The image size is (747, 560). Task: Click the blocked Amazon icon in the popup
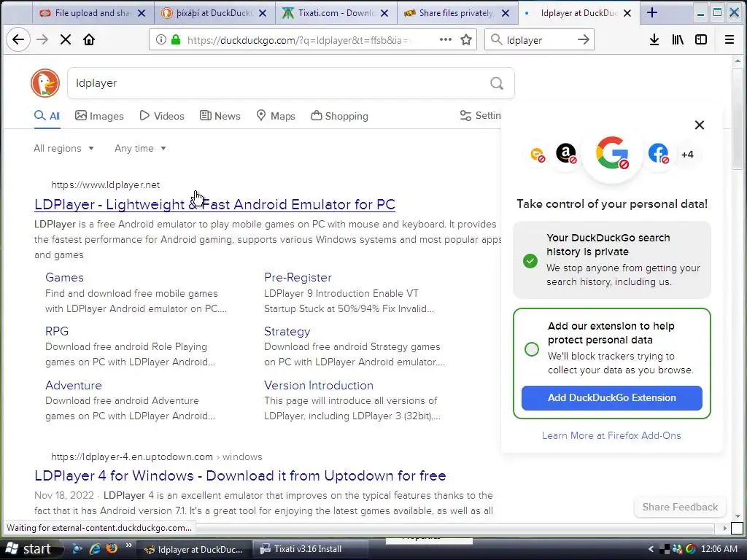click(x=566, y=154)
